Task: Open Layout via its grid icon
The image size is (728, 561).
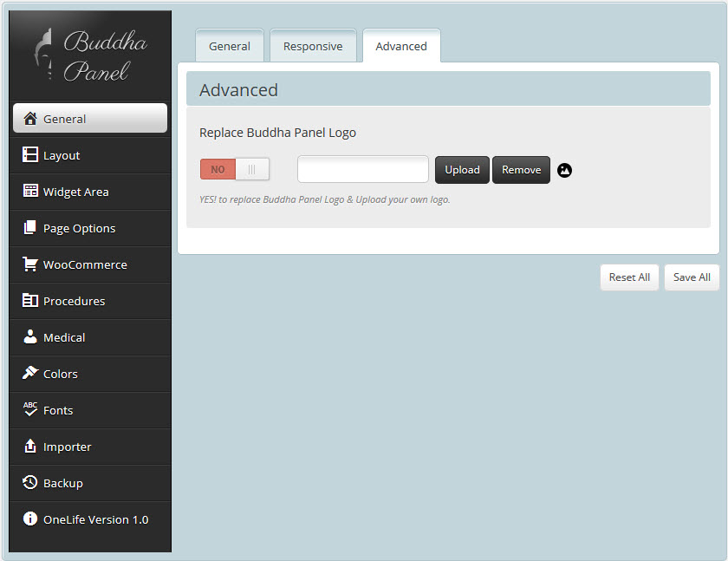Action: tap(30, 155)
